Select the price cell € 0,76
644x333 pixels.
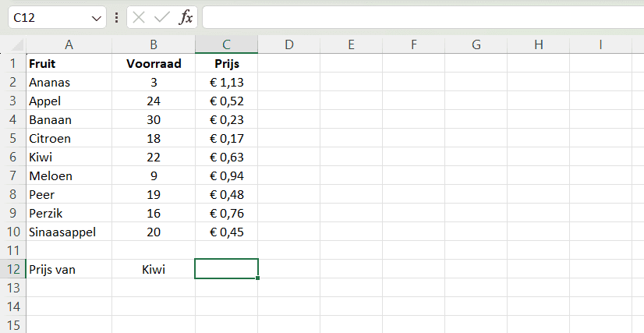pyautogui.click(x=226, y=213)
